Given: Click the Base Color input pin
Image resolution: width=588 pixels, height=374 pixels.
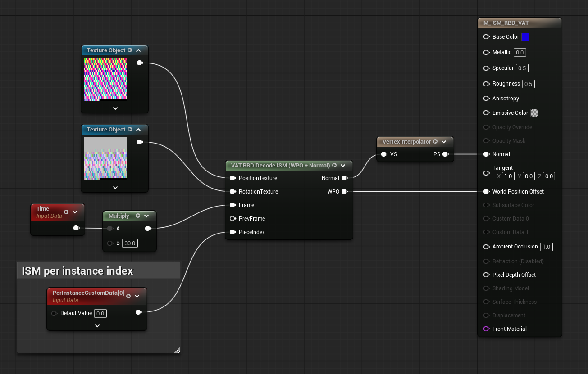Looking at the screenshot, I should click(x=486, y=37).
